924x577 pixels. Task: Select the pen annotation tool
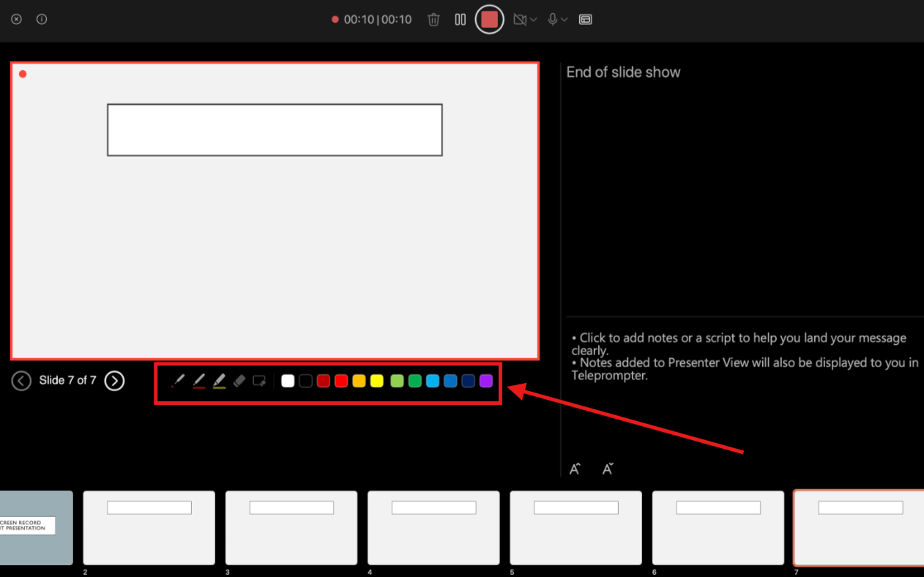198,381
